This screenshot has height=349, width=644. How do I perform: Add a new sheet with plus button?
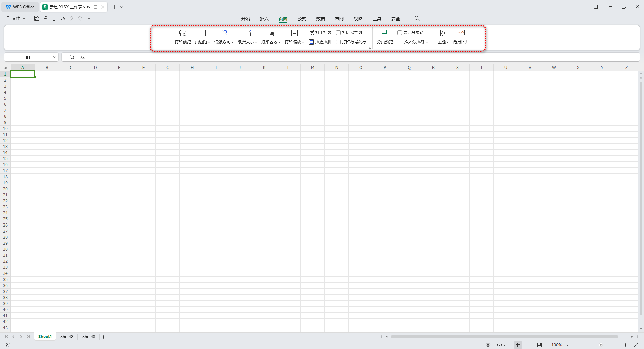tap(103, 337)
